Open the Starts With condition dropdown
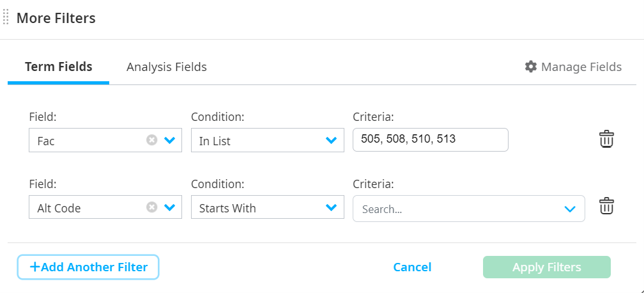Image resolution: width=644 pixels, height=293 pixels. click(x=331, y=207)
